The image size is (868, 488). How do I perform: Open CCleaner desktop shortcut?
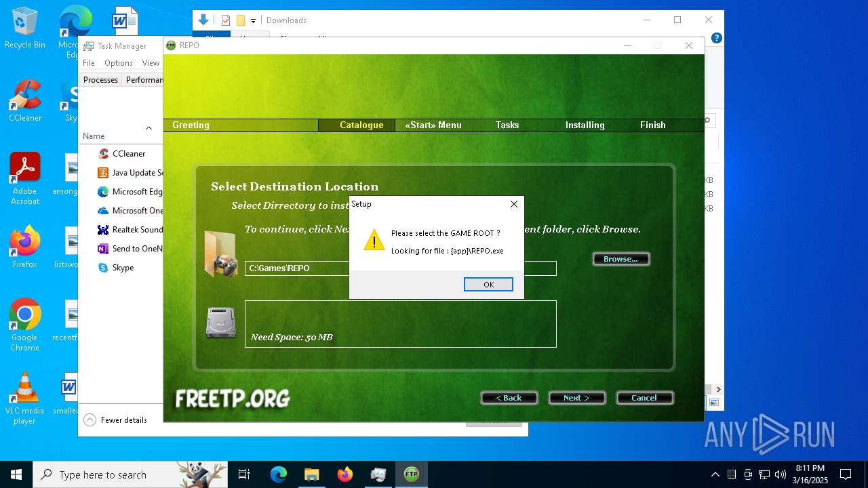[x=25, y=102]
